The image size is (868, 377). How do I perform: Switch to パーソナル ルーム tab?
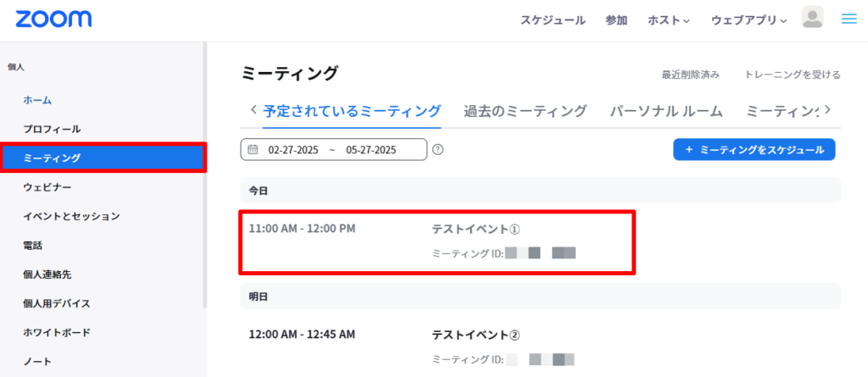tap(666, 111)
